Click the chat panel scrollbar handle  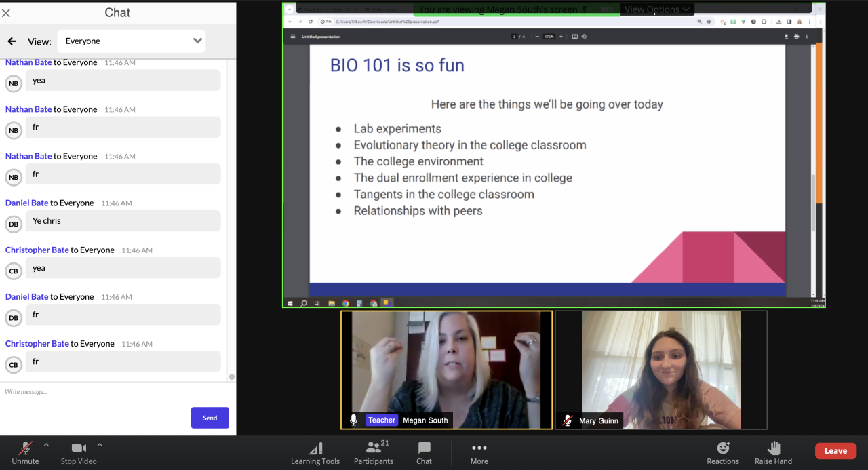[232, 376]
